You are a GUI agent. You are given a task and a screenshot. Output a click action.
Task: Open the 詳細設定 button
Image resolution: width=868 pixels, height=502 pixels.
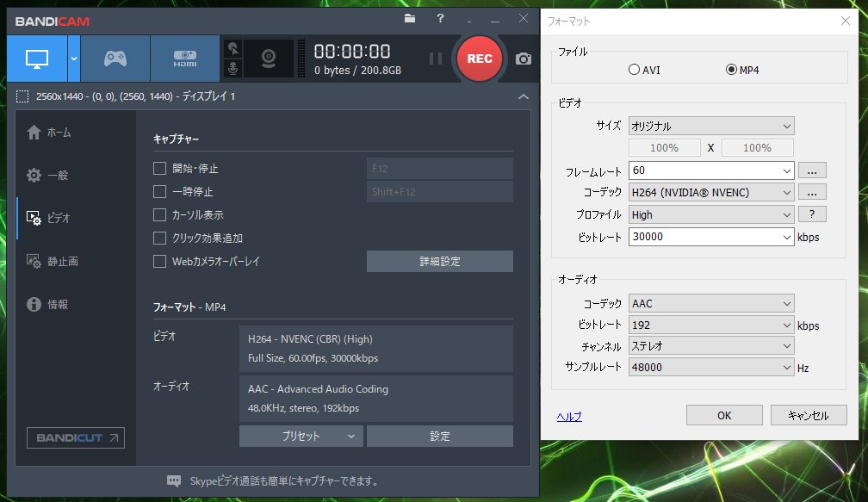(x=439, y=261)
